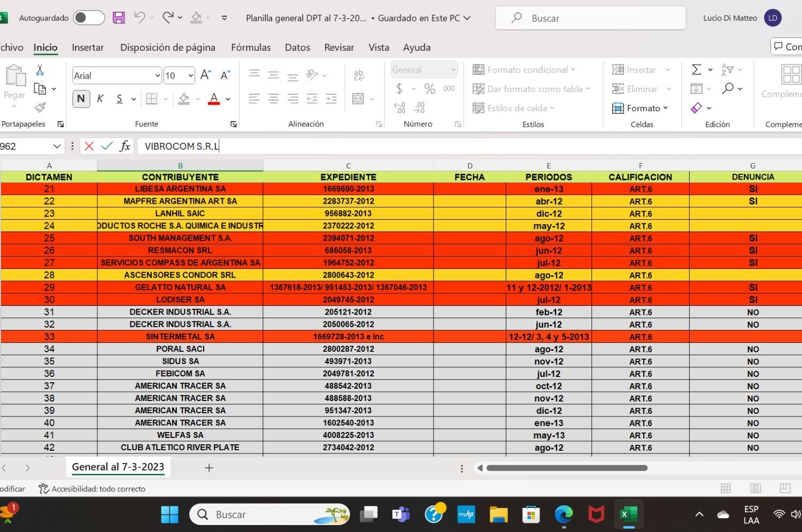Open Dar formato como tabla dropdown
The width and height of the screenshot is (802, 532).
click(x=531, y=89)
